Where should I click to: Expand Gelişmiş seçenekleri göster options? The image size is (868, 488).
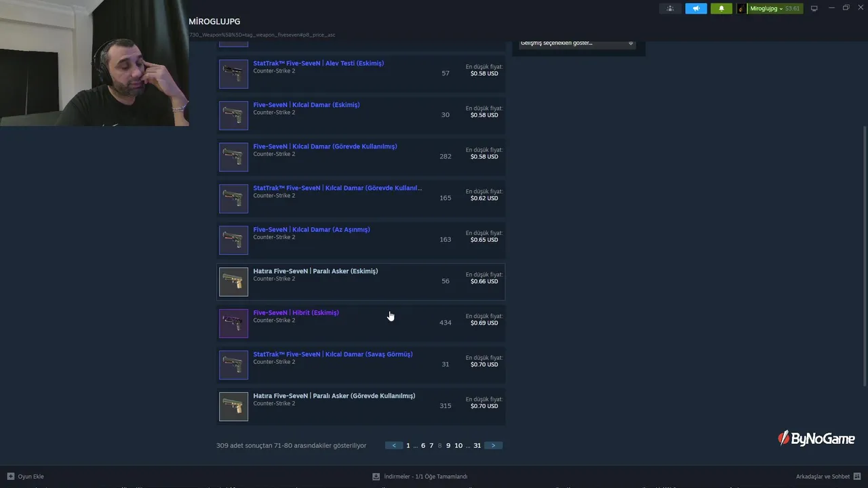pos(577,43)
